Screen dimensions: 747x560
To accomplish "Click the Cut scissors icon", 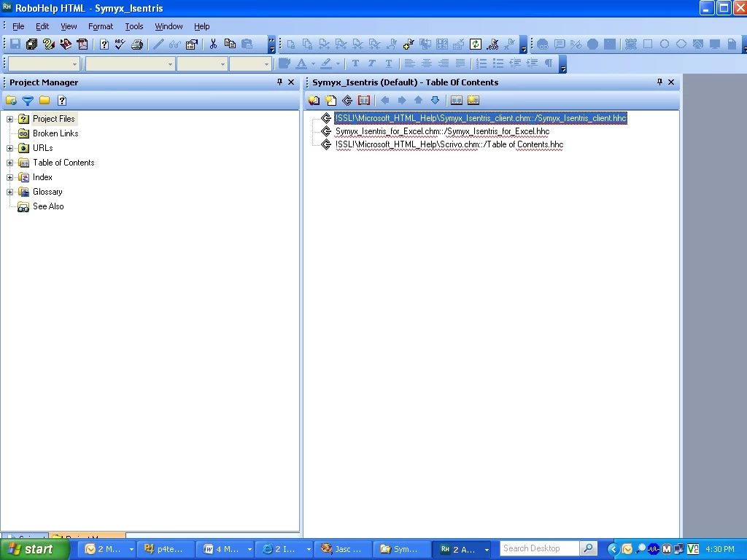I will tap(213, 44).
